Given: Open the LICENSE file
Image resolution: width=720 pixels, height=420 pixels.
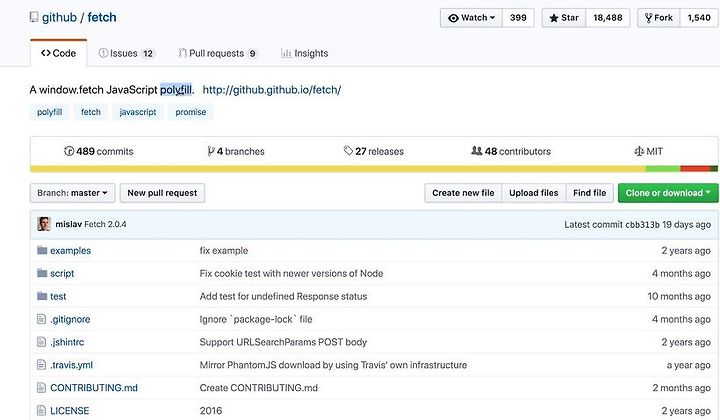Looking at the screenshot, I should [x=69, y=411].
